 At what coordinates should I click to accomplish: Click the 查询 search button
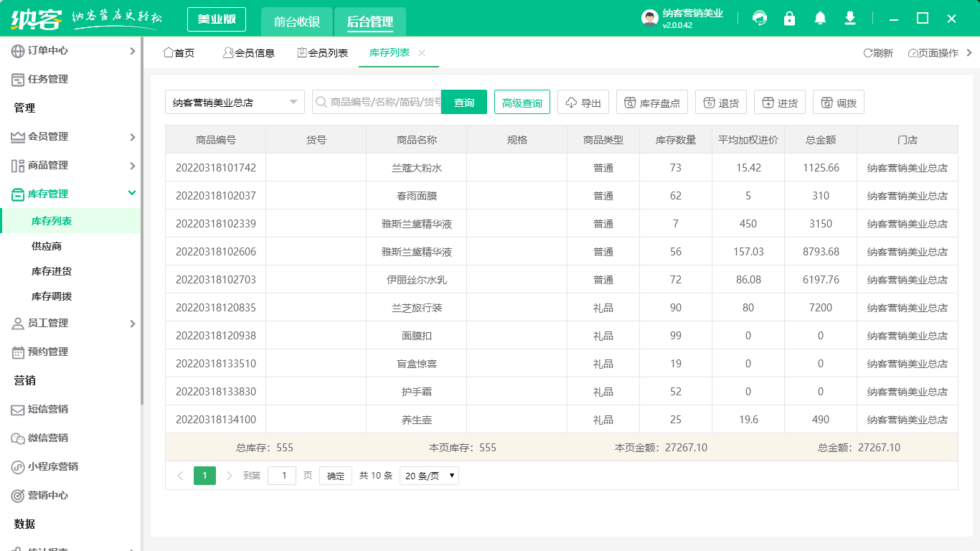pyautogui.click(x=463, y=103)
